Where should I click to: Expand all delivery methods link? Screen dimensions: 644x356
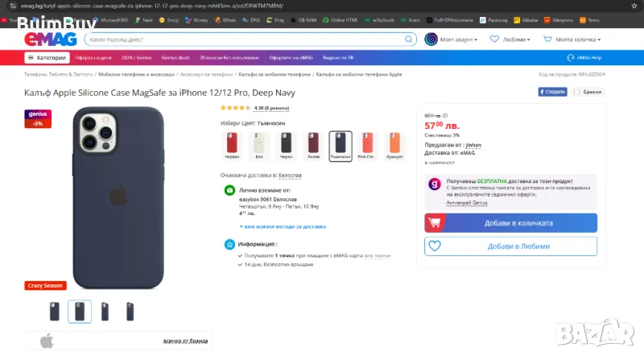coord(283,226)
